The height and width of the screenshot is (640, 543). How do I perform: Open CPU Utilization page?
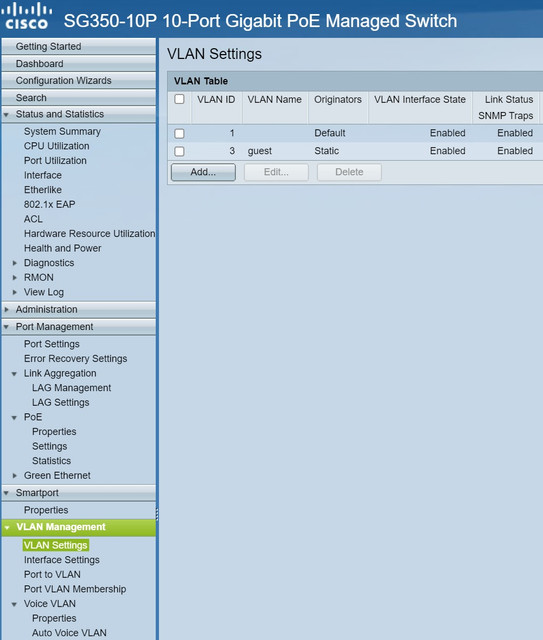pos(56,146)
